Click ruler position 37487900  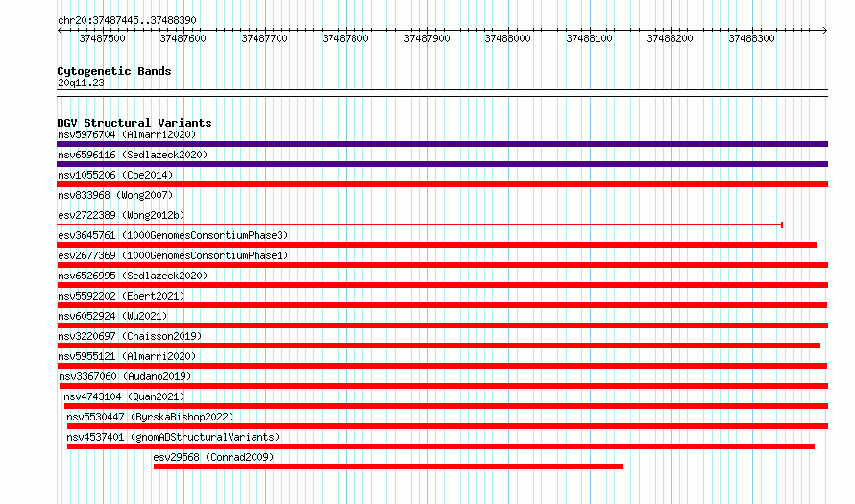427,38
